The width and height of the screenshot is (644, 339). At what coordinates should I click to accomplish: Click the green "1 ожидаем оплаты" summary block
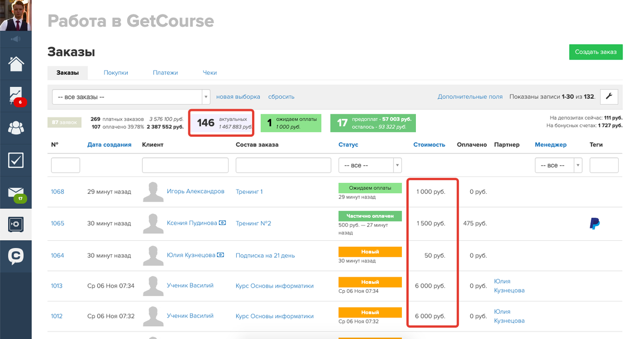291,123
